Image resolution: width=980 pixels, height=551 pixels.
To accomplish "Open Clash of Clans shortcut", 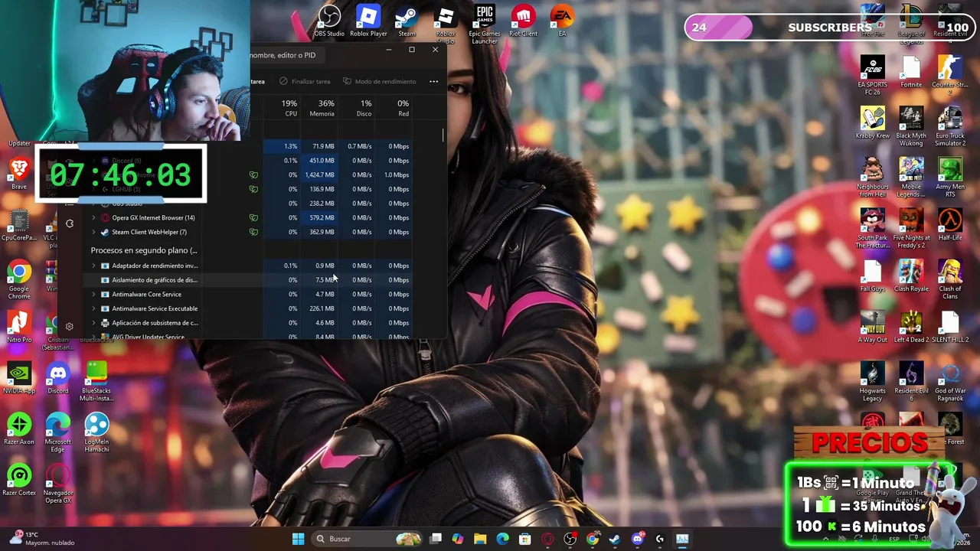I will point(950,280).
